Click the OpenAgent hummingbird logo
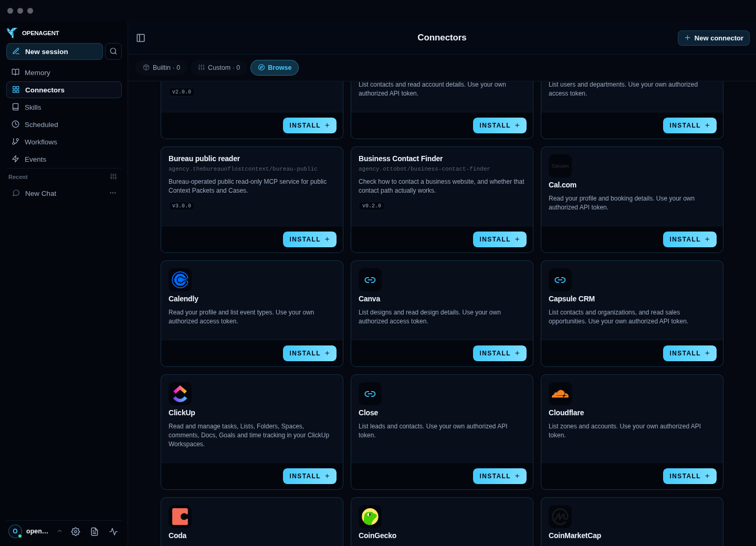Viewport: 756px width, 546px height. (x=12, y=33)
